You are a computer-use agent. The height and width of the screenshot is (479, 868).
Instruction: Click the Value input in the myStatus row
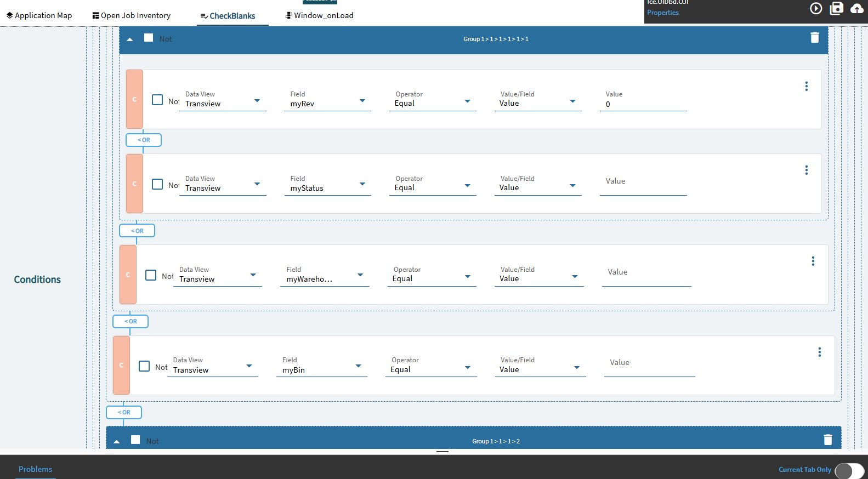click(643, 185)
